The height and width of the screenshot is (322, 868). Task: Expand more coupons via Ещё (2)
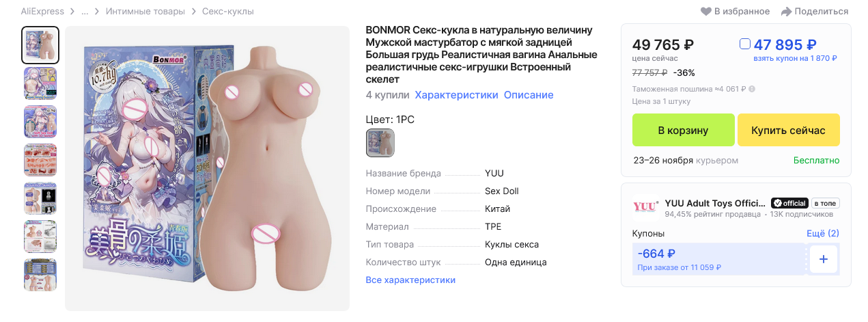[x=823, y=233]
